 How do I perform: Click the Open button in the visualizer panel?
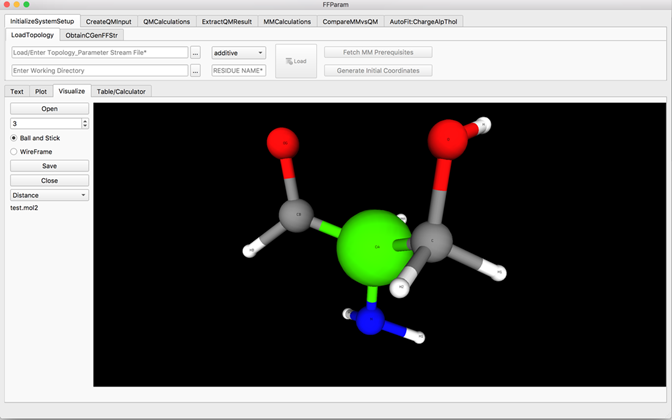49,109
